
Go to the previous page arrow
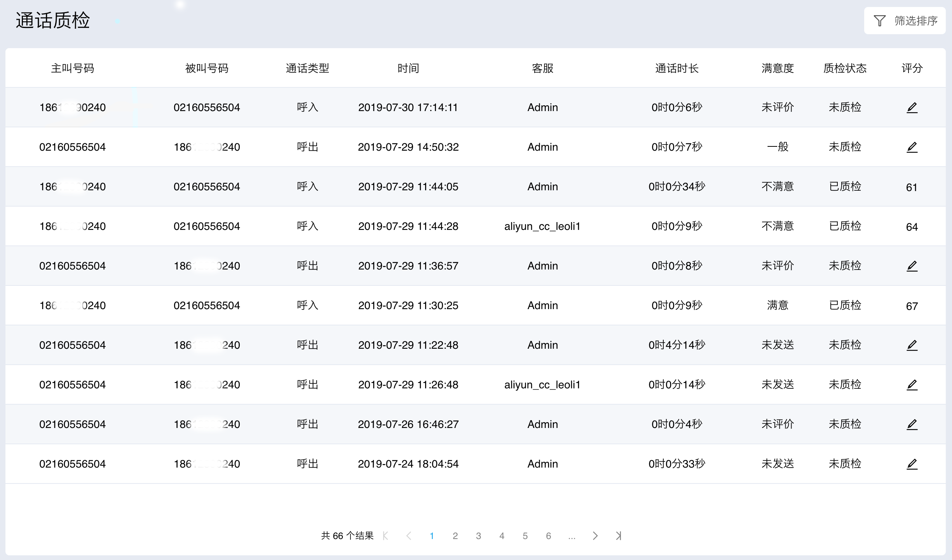coord(408,536)
